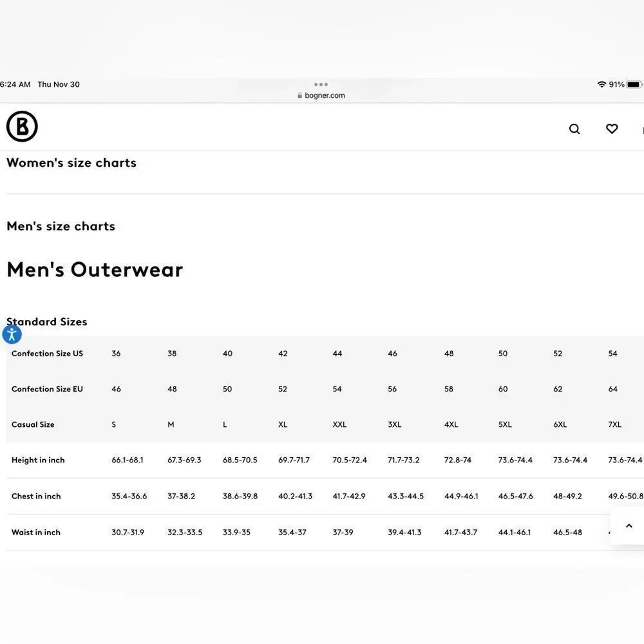Select waist value 46.5-48
Viewport: 644px width, 644px height.
pyautogui.click(x=567, y=533)
